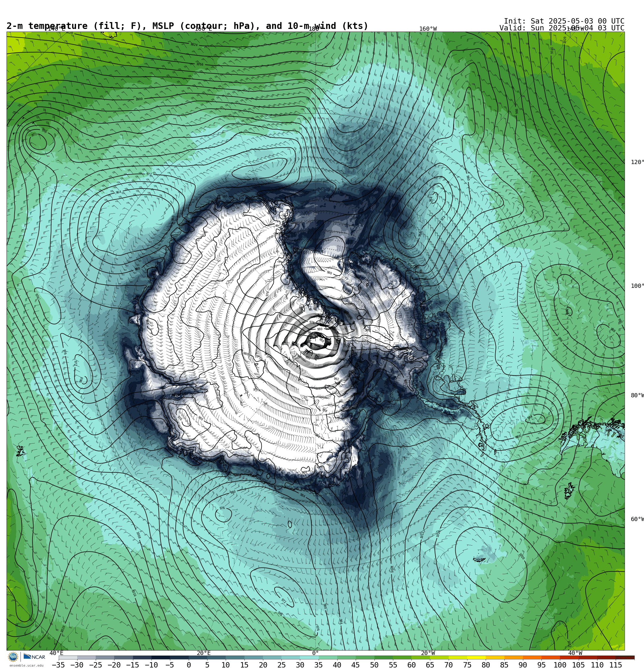Pick the dark green swatch between 50 and 55
Screen dimensions: 644x669
coord(383,657)
